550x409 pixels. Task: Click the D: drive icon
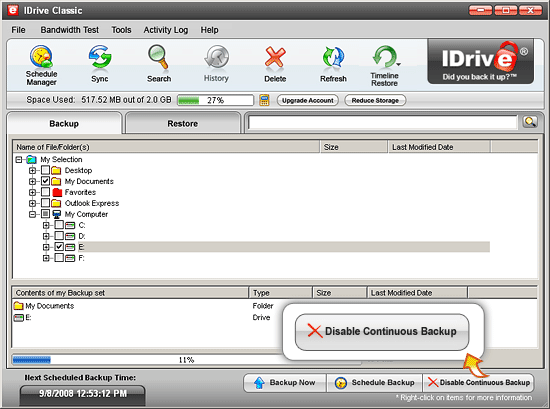click(x=70, y=236)
